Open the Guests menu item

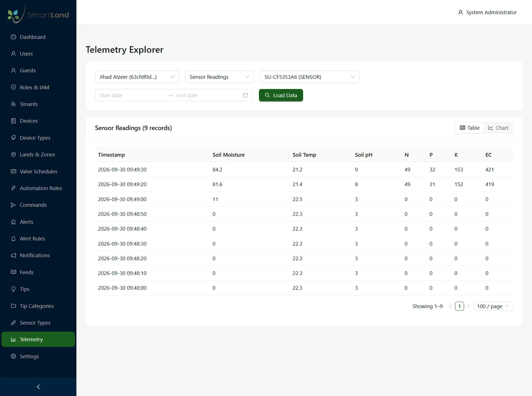point(38,70)
